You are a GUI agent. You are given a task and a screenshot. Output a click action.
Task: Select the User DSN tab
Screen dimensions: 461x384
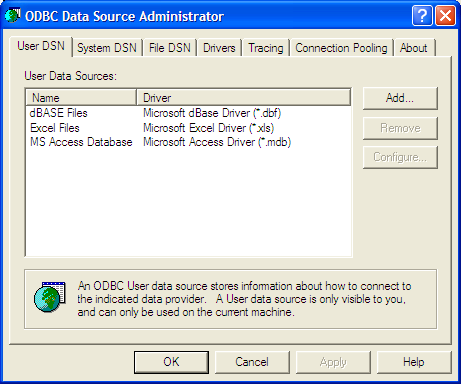[x=41, y=46]
